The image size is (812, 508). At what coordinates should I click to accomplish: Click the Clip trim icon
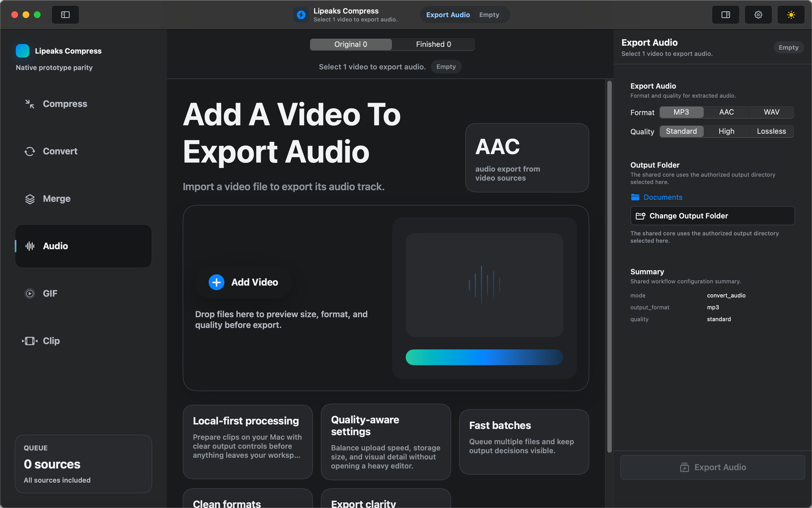click(30, 341)
